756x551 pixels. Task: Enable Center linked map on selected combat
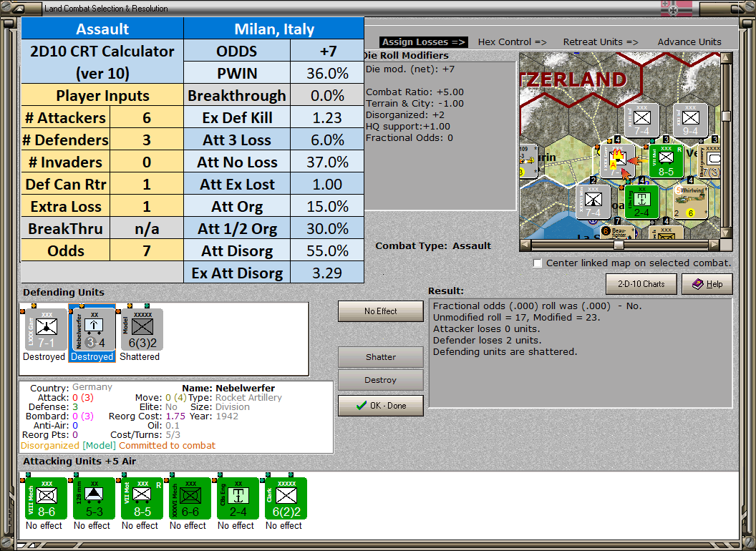(x=538, y=263)
